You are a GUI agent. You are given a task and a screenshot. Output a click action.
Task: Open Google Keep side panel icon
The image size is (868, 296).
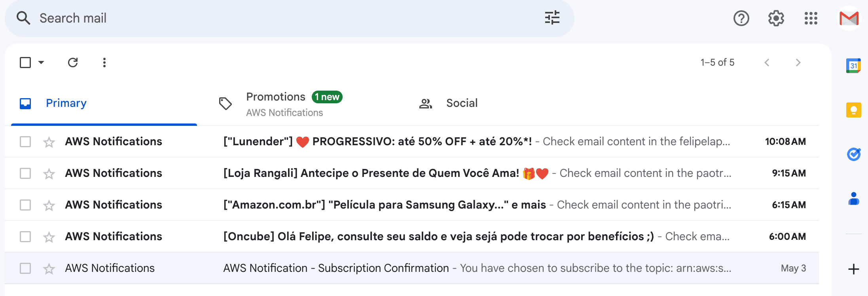pos(853,110)
